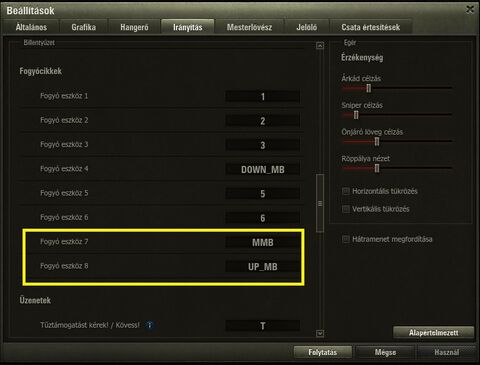
Task: Switch to the Jelölő tab
Action: coord(306,27)
